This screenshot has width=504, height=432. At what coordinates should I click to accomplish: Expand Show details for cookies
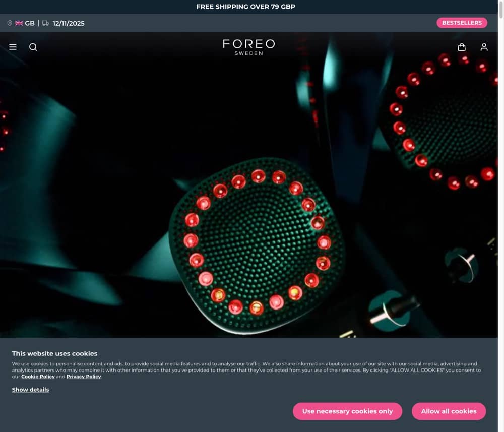coord(31,390)
